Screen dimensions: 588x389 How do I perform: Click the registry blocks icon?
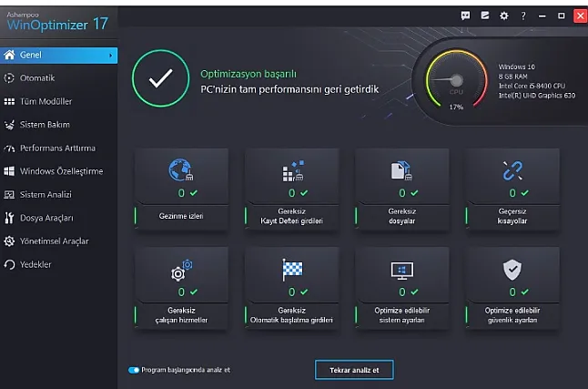[x=293, y=171]
